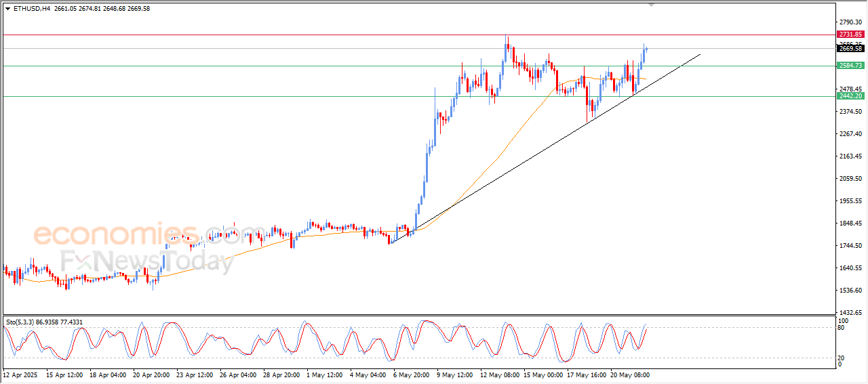Click the green 2584.73 price label
This screenshot has width=868, height=384.
(x=850, y=66)
